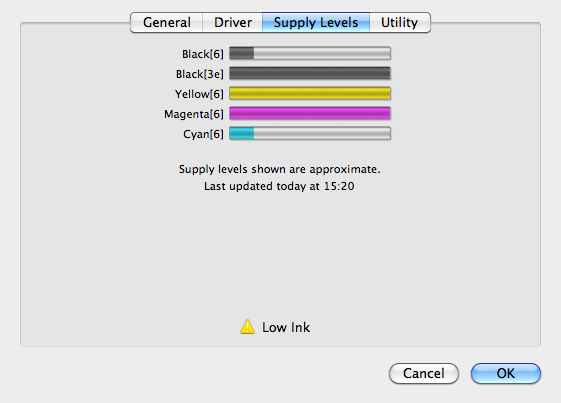The width and height of the screenshot is (561, 403).
Task: Click the Low Ink status text
Action: pos(286,327)
